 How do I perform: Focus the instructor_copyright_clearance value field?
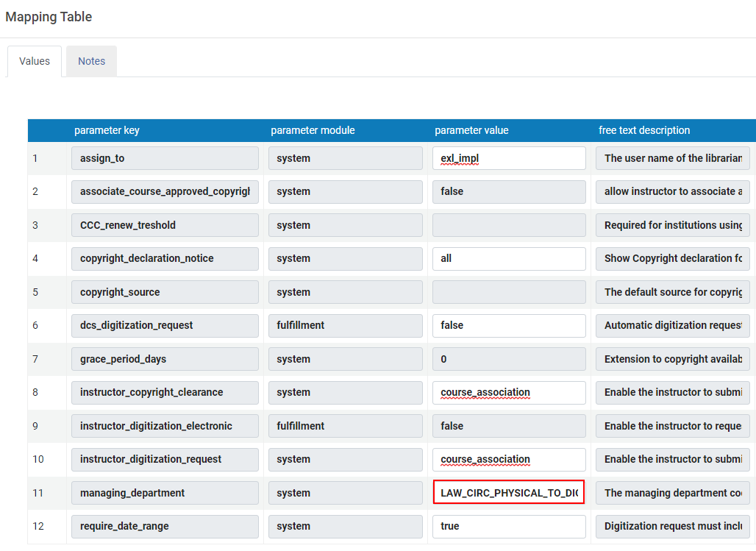[509, 392]
